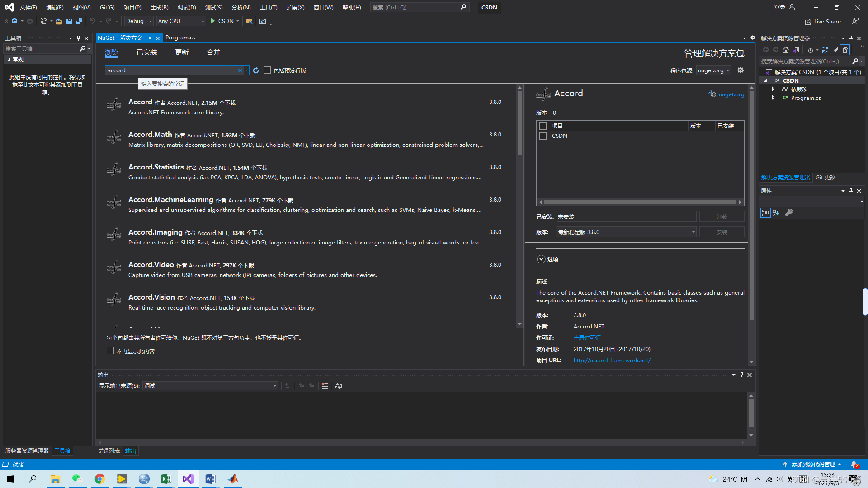Click the find-in-files folder icon in toolbar
This screenshot has height=488, width=868.
[x=249, y=21]
